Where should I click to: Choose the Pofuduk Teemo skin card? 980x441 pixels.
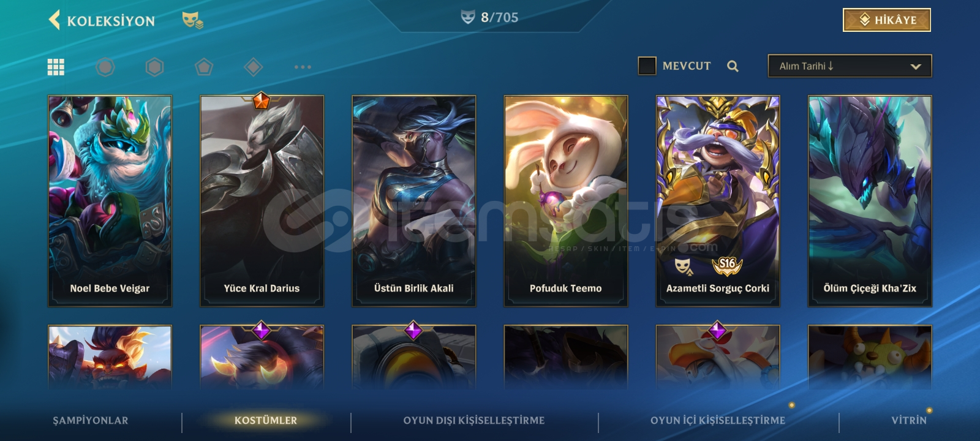pos(565,201)
